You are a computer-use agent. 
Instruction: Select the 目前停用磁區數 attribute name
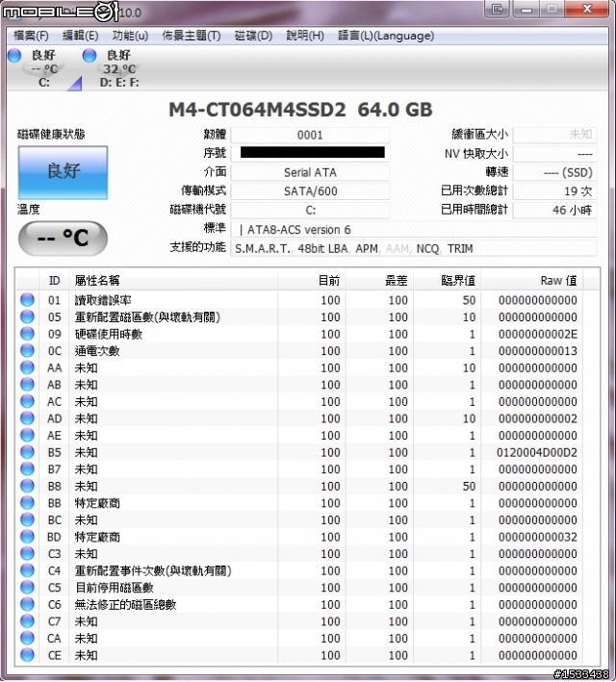pos(115,588)
